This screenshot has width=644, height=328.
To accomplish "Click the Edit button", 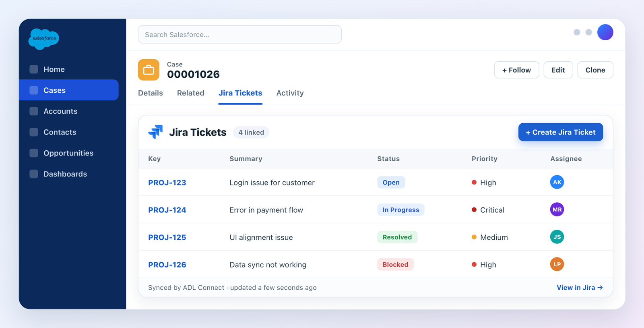I will pyautogui.click(x=558, y=70).
